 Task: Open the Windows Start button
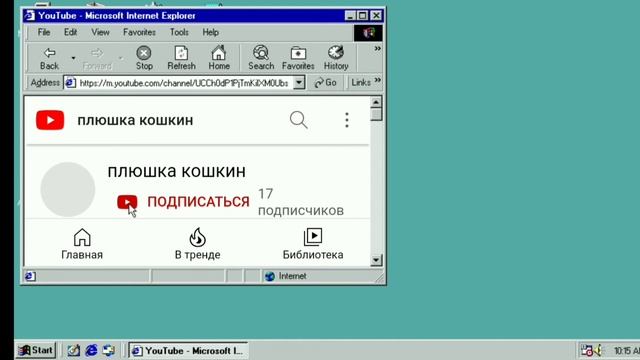click(x=36, y=350)
